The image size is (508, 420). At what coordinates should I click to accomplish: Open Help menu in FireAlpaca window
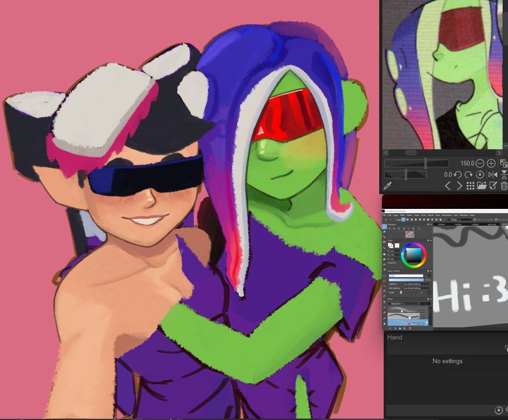(472, 215)
